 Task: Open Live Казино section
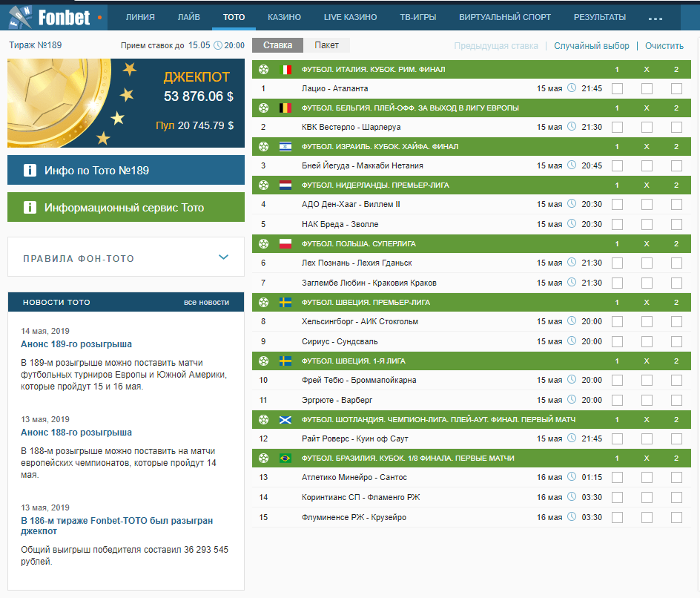pos(351,17)
